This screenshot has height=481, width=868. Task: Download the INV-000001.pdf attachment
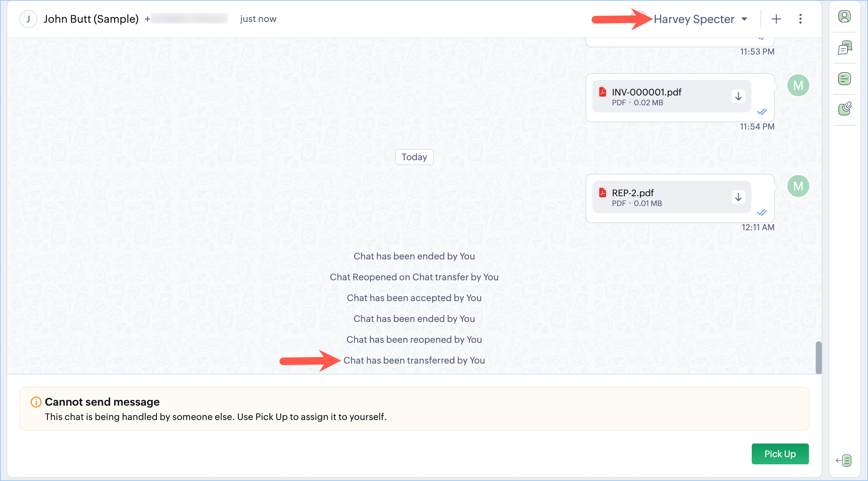click(738, 97)
